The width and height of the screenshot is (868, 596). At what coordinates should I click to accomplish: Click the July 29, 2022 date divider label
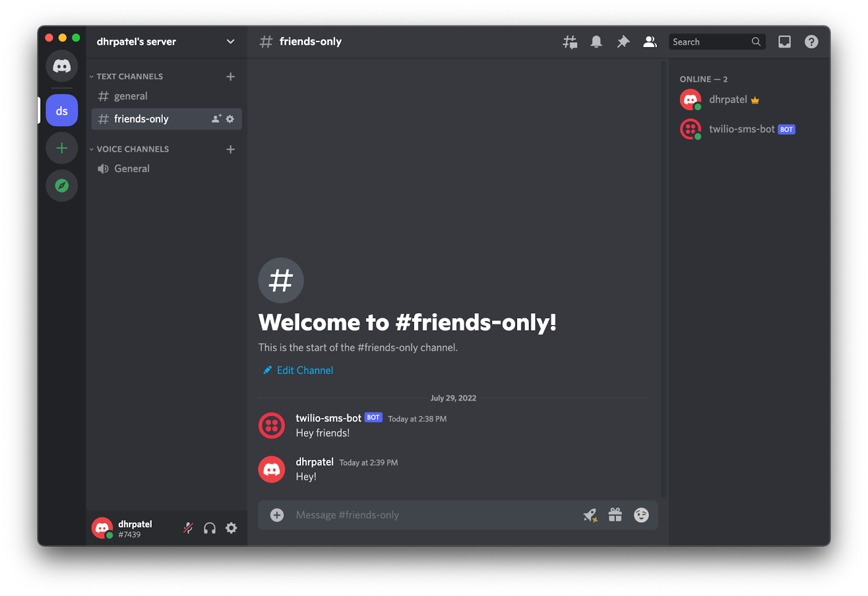point(454,398)
